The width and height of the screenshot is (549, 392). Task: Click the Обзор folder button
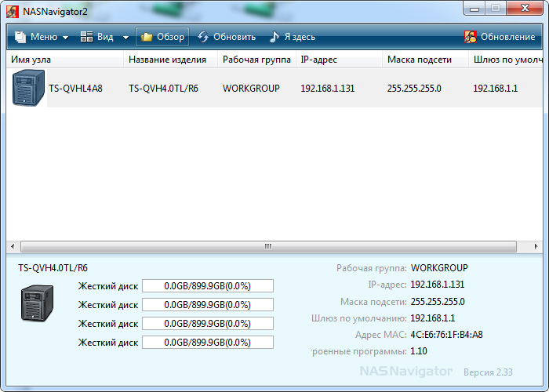[162, 37]
